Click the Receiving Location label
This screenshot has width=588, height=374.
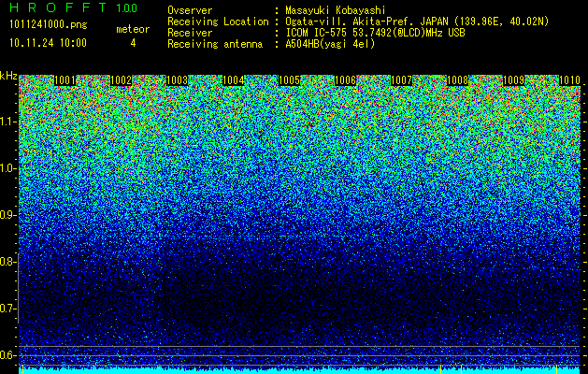[218, 22]
